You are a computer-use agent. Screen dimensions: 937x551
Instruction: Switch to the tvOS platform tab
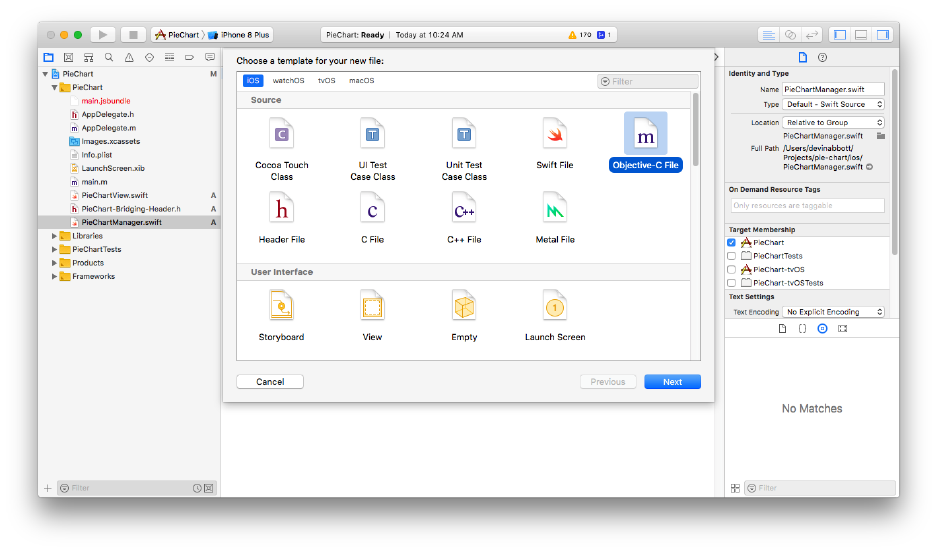pos(326,81)
